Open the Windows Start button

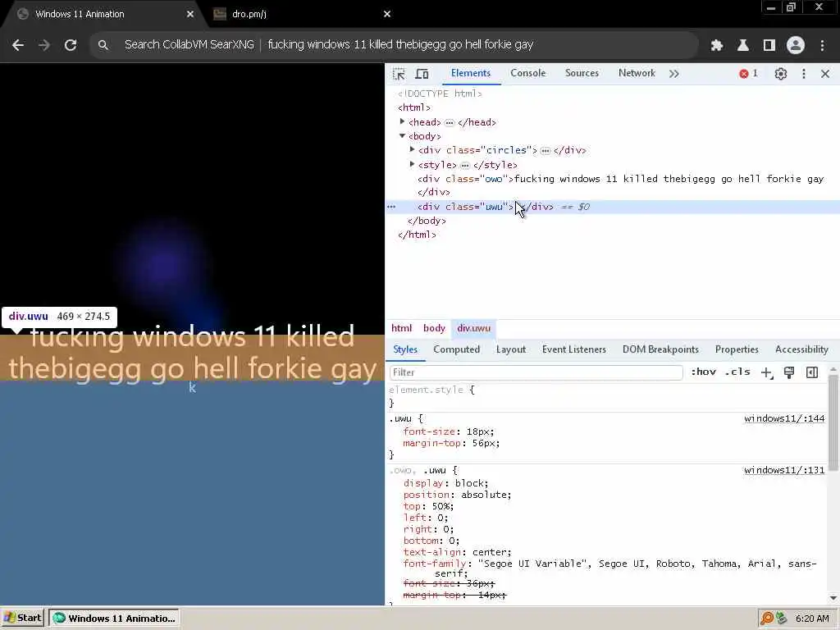pos(23,619)
